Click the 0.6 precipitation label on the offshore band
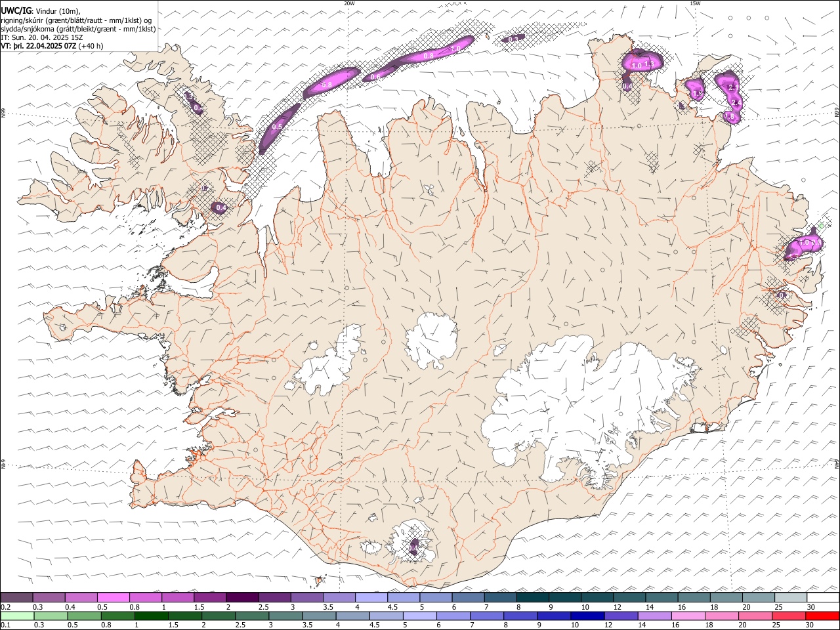Image resolution: width=840 pixels, height=630 pixels. tap(376, 77)
